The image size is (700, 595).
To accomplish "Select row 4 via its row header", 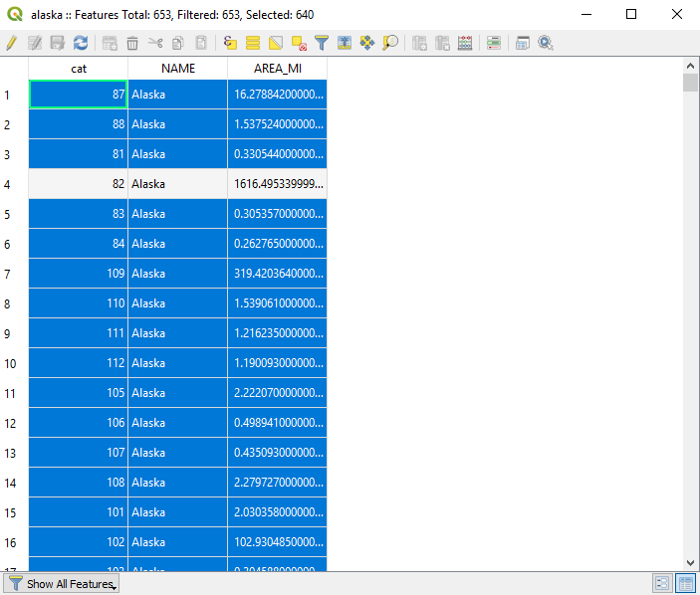I will coord(14,184).
